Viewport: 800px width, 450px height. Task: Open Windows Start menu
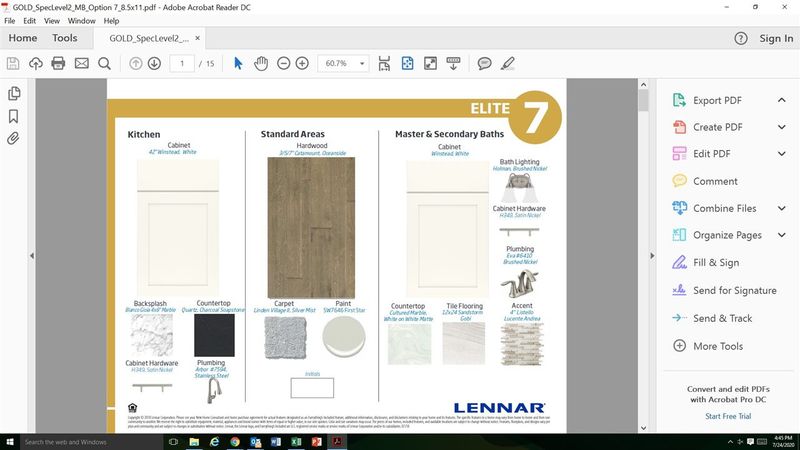[x=10, y=442]
